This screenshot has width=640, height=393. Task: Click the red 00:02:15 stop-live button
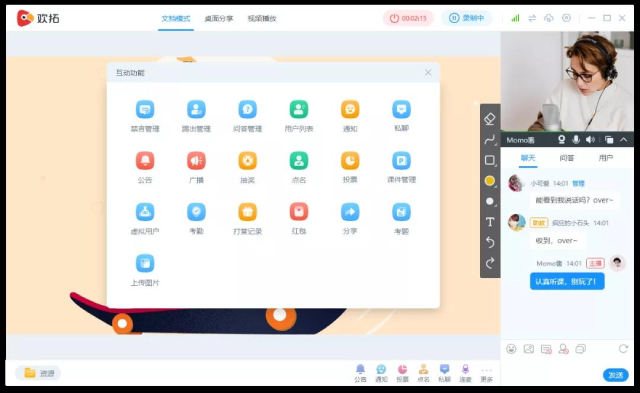[408, 18]
